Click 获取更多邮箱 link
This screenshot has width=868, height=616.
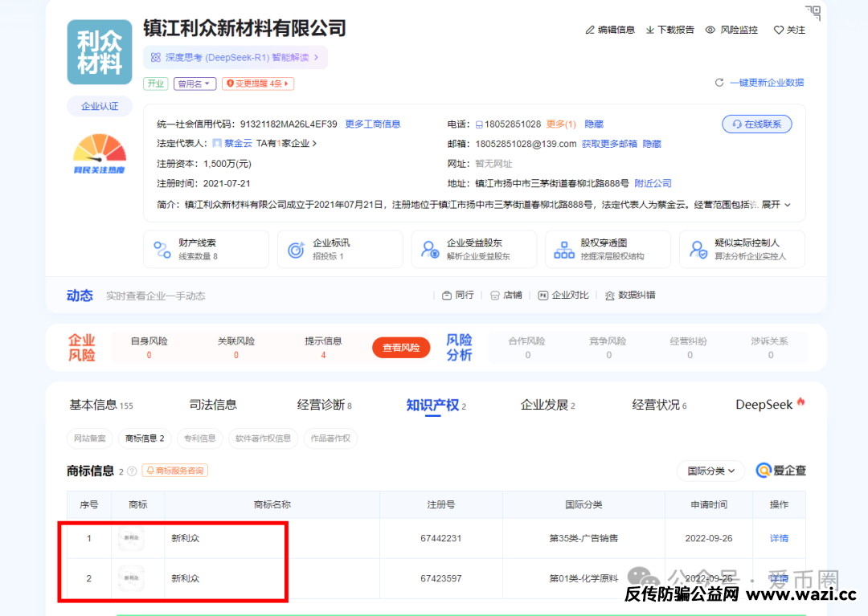[x=609, y=144]
